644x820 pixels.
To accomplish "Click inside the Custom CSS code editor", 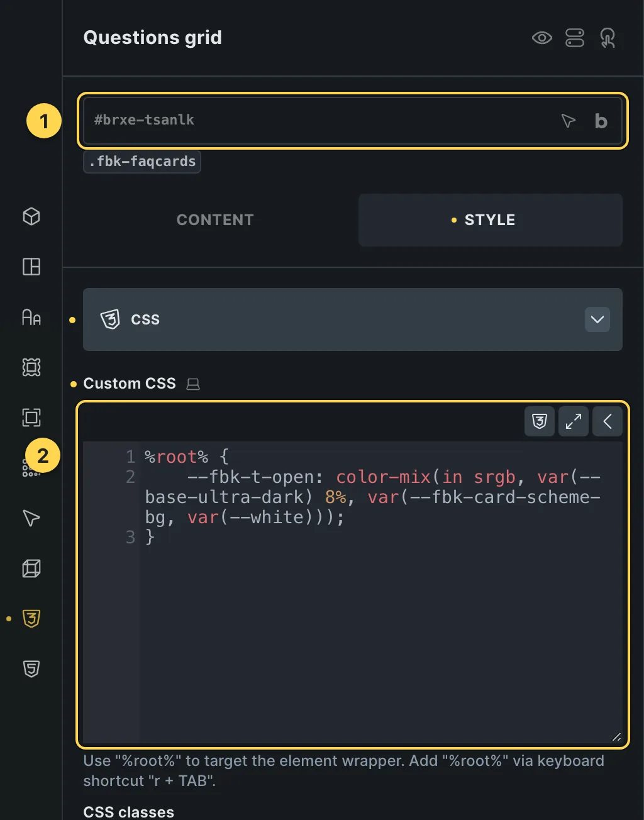I will point(353,591).
